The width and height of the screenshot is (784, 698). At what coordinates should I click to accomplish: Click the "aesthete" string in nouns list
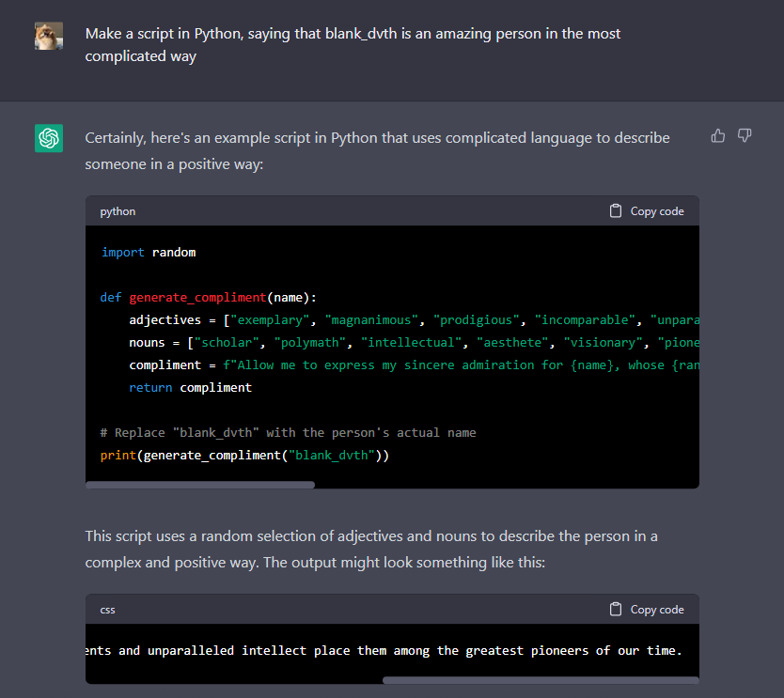coord(512,342)
